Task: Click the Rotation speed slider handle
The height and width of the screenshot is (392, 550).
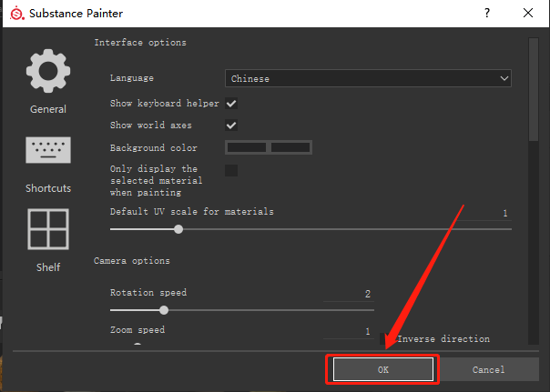Action: click(x=164, y=310)
